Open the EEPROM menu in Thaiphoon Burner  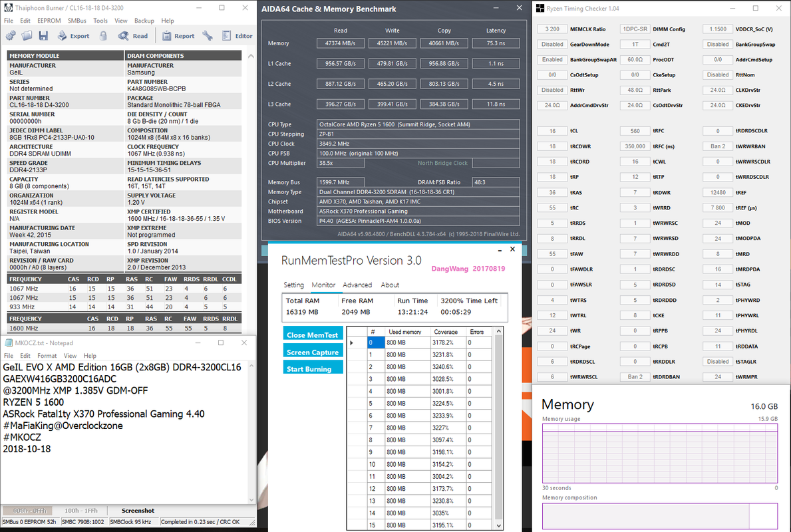click(49, 21)
